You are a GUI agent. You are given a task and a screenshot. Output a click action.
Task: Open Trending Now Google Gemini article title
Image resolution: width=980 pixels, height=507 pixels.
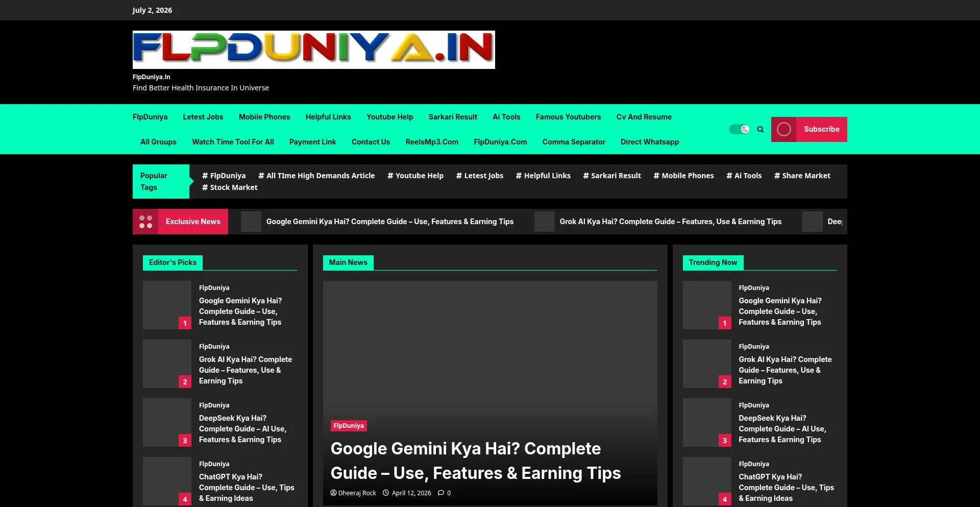[x=780, y=311]
